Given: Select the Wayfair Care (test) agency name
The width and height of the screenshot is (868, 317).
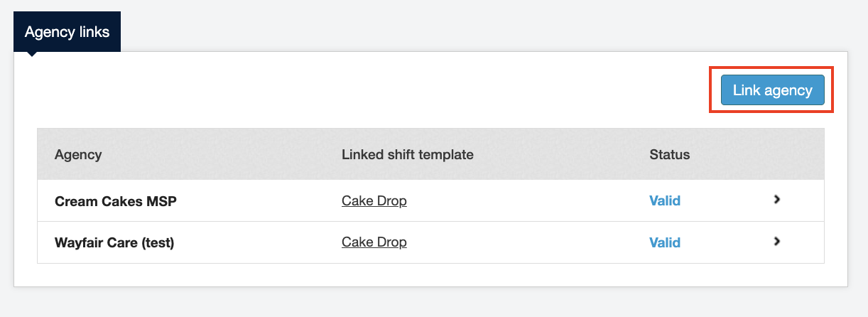Looking at the screenshot, I should (x=114, y=242).
